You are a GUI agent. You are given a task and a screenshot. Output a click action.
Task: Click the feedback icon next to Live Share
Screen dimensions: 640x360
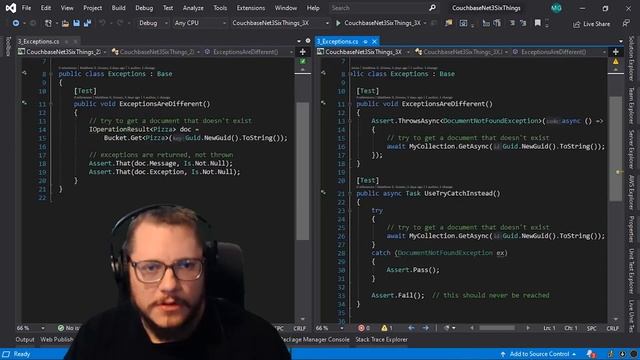click(x=626, y=24)
